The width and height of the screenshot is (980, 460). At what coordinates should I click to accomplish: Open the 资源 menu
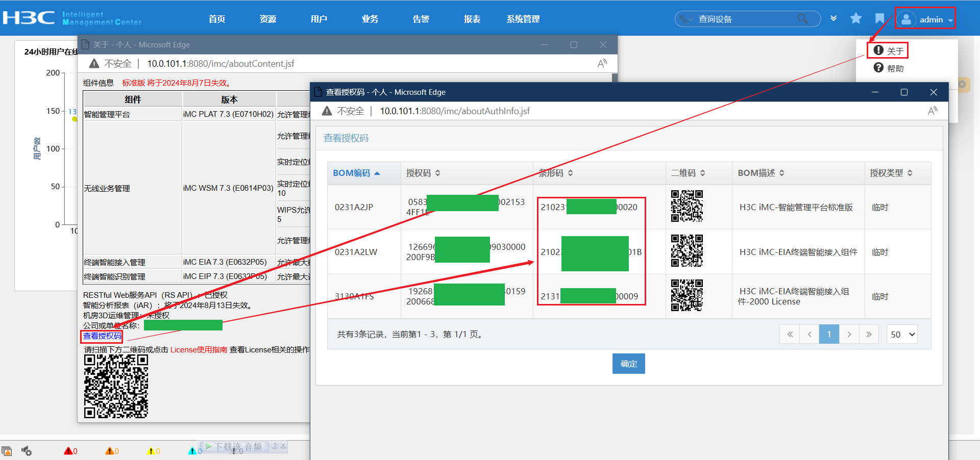pyautogui.click(x=268, y=19)
